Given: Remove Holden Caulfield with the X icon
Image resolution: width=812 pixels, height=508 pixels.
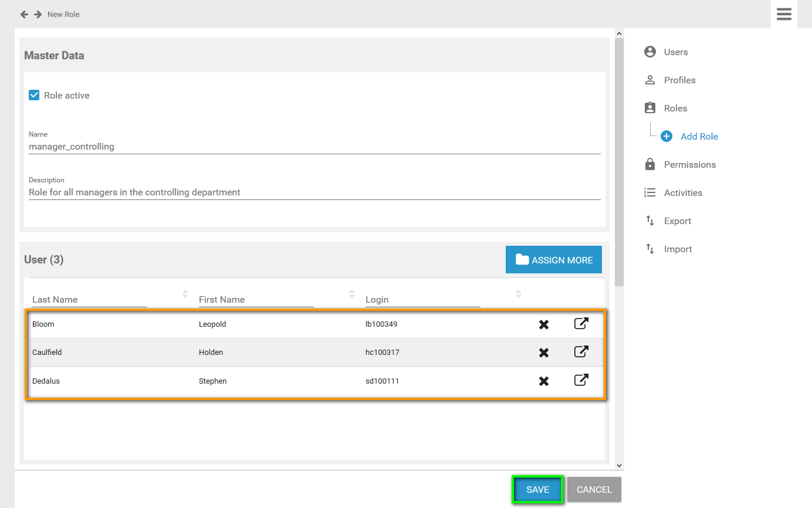Looking at the screenshot, I should (x=544, y=353).
